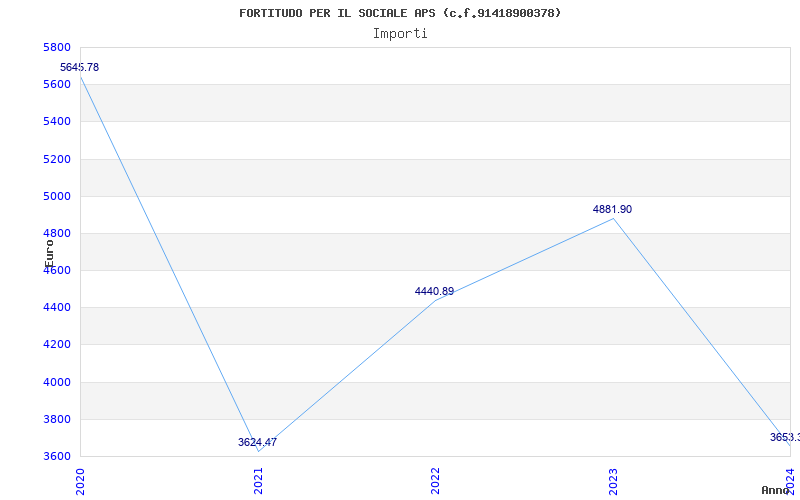Click the 5200 y-axis tick label
This screenshot has width=800, height=500.
(57, 159)
